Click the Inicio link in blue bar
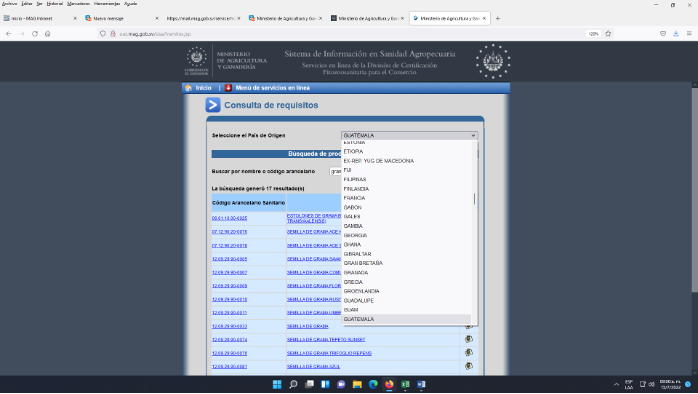Viewport: 698px width, 394px height. pos(203,88)
